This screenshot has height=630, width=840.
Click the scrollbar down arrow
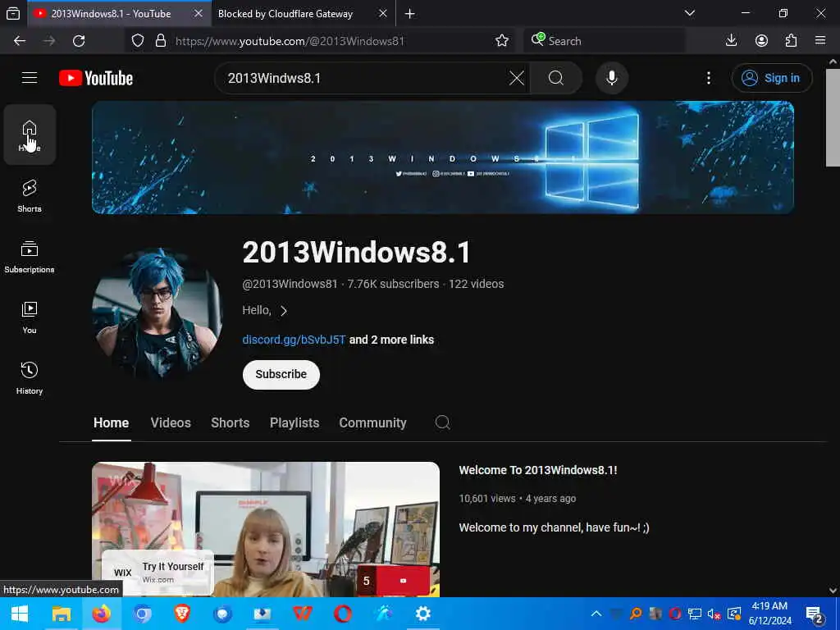click(833, 591)
